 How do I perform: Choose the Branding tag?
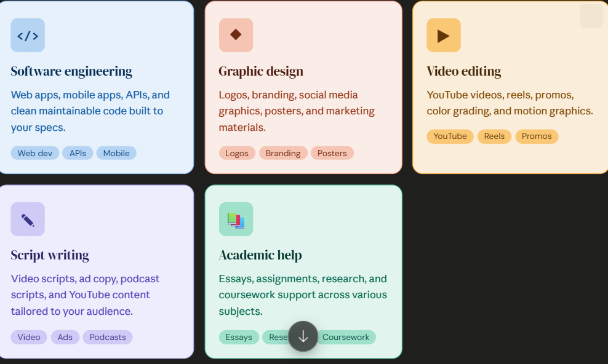283,153
